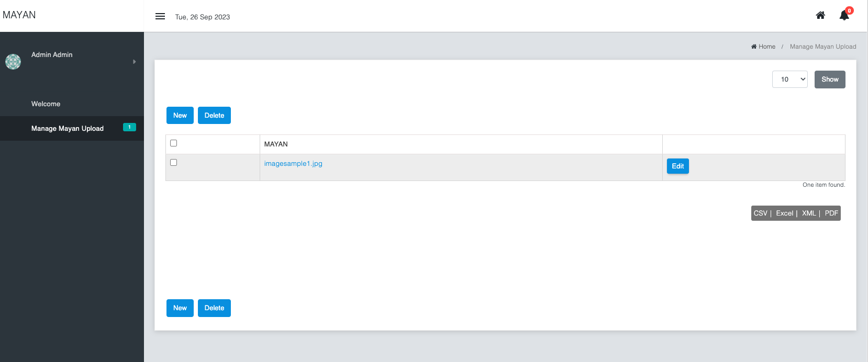Open the imagesample1.jpg link
Viewport: 868px width, 362px height.
click(293, 164)
